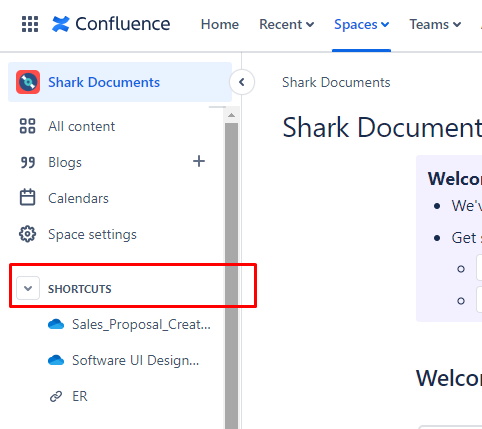Screen dimensions: 482x429
Task: Open Sales_Proposal_Creat... shortcut
Action: click(x=141, y=324)
